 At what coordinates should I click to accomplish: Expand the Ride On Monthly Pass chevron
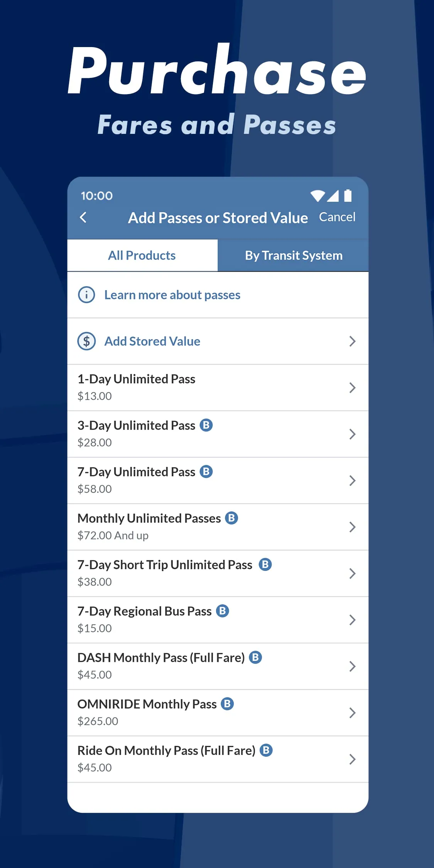point(352,759)
